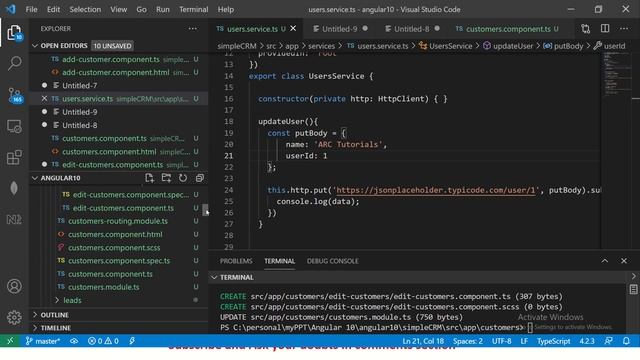This screenshot has width=640, height=360.
Task: Switch to the PROBLEMS panel tab
Action: coord(236,261)
